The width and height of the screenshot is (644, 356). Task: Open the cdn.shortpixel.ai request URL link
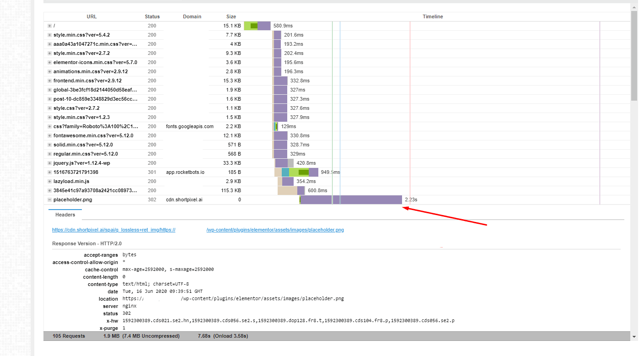pyautogui.click(x=113, y=230)
